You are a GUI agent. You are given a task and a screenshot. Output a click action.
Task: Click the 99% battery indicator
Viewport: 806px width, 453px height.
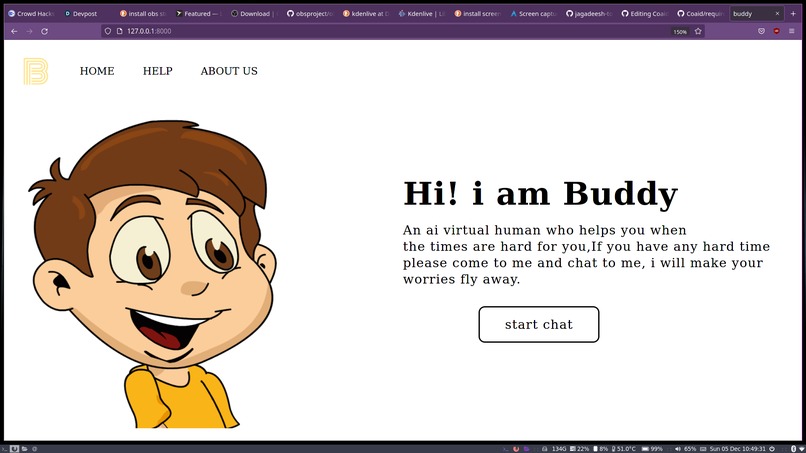coord(652,449)
